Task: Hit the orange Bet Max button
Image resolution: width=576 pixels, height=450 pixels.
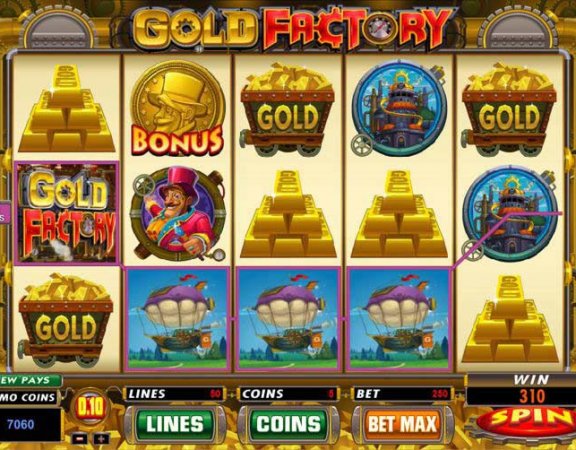Action: (403, 424)
